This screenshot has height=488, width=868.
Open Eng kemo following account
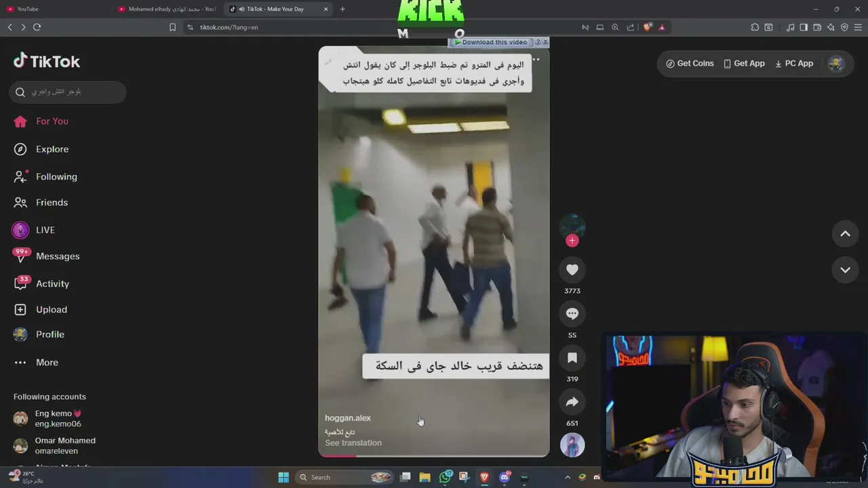click(x=47, y=419)
